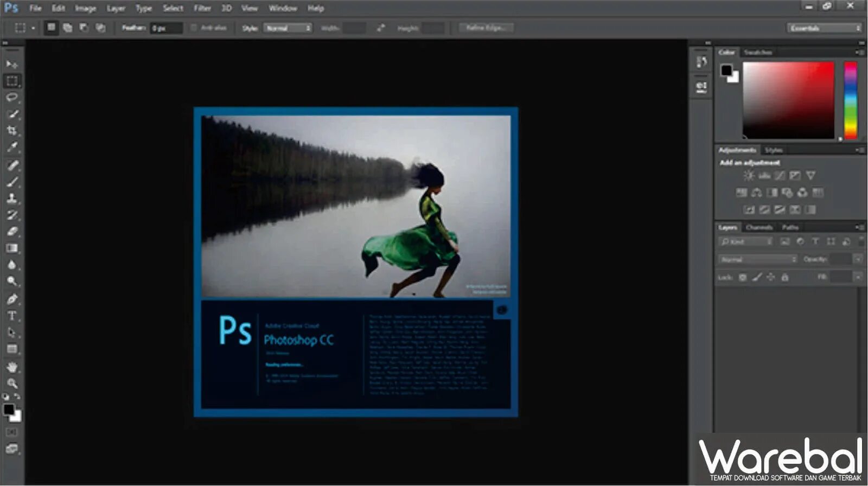Open the Filter menu
Image resolution: width=868 pixels, height=486 pixels.
point(202,8)
